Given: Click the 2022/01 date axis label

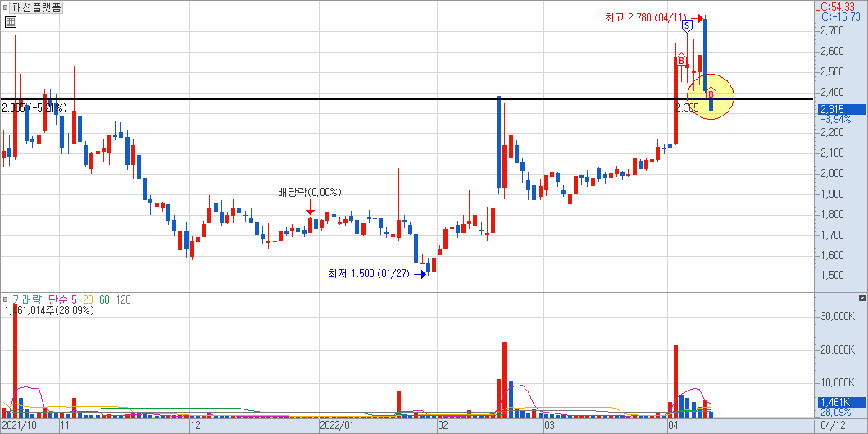Looking at the screenshot, I should (337, 426).
